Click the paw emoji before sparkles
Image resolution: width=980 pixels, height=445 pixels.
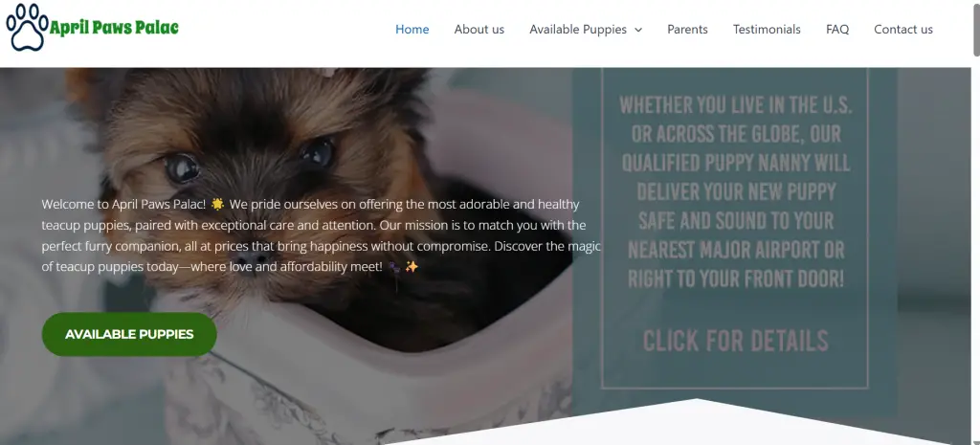point(395,267)
